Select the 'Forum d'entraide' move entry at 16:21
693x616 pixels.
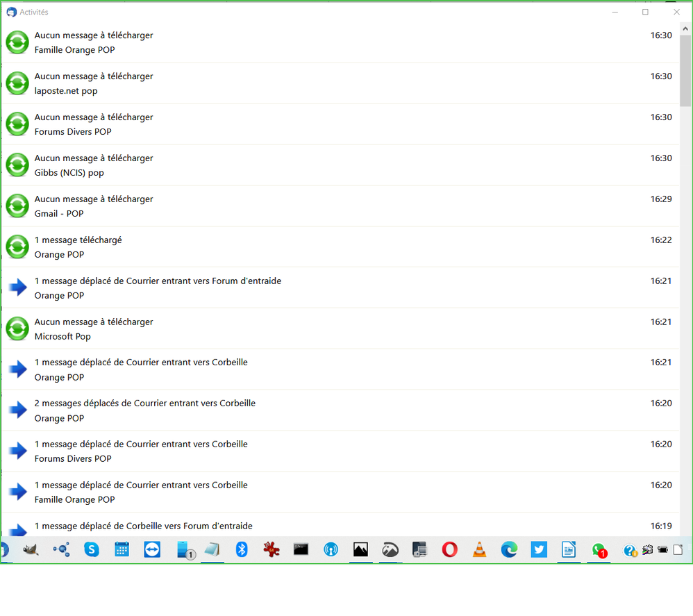coord(340,288)
